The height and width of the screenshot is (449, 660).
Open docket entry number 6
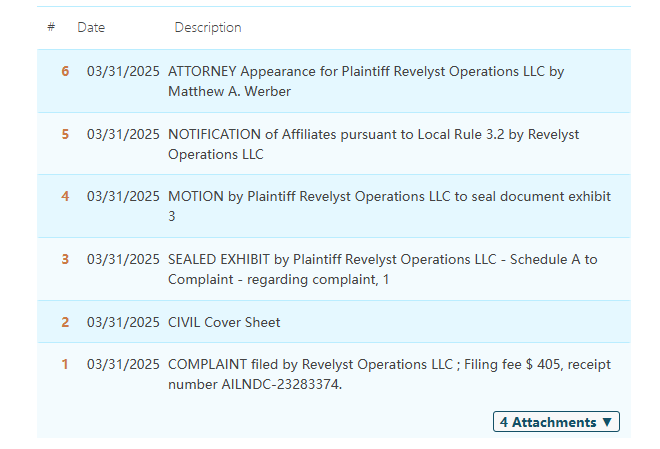click(x=65, y=71)
